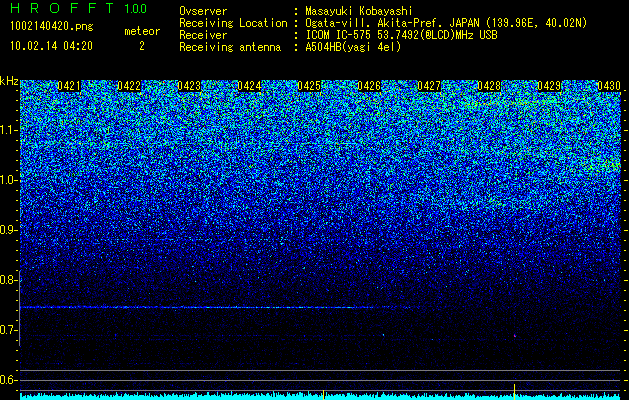Click the grey vertical range bar left of 0.7
This screenshot has height=400, width=629.
pos(20,308)
